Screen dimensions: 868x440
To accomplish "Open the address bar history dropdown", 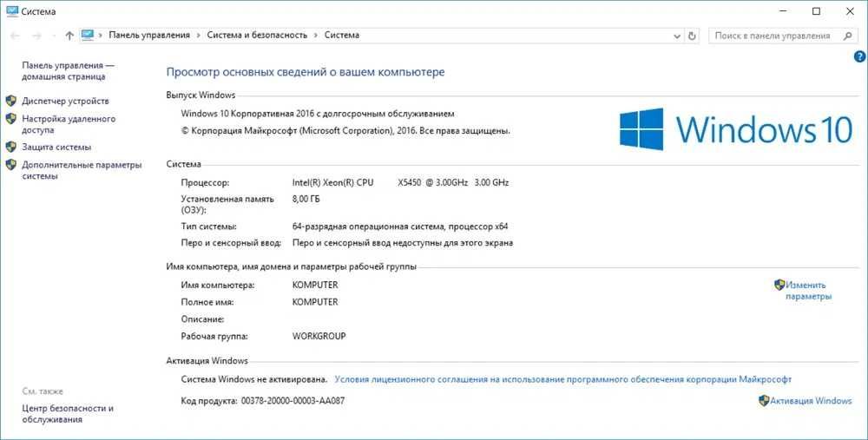I will point(677,36).
